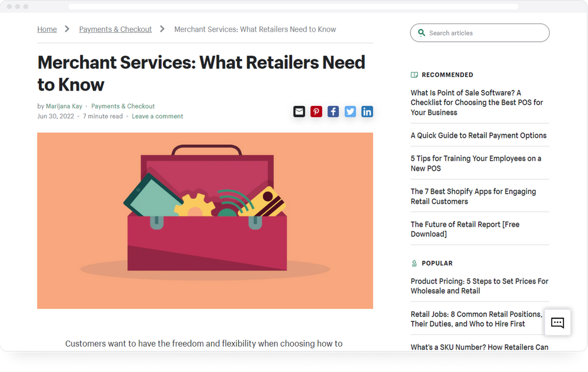Share the article on Facebook

(x=333, y=111)
